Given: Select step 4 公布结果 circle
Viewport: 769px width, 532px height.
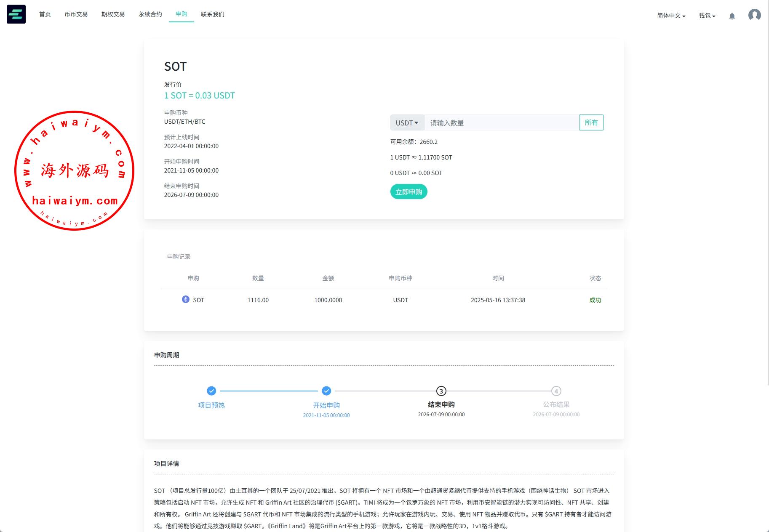Looking at the screenshot, I should point(556,391).
